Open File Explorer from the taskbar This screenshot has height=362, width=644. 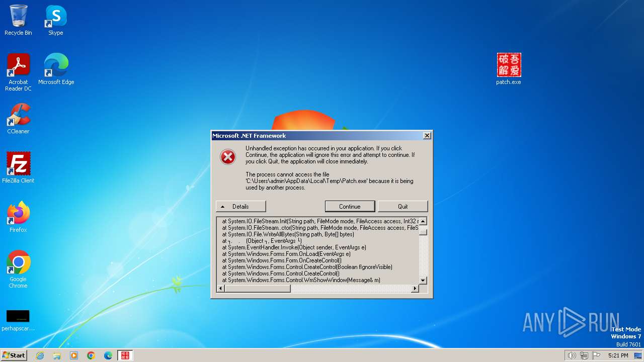coord(57,355)
